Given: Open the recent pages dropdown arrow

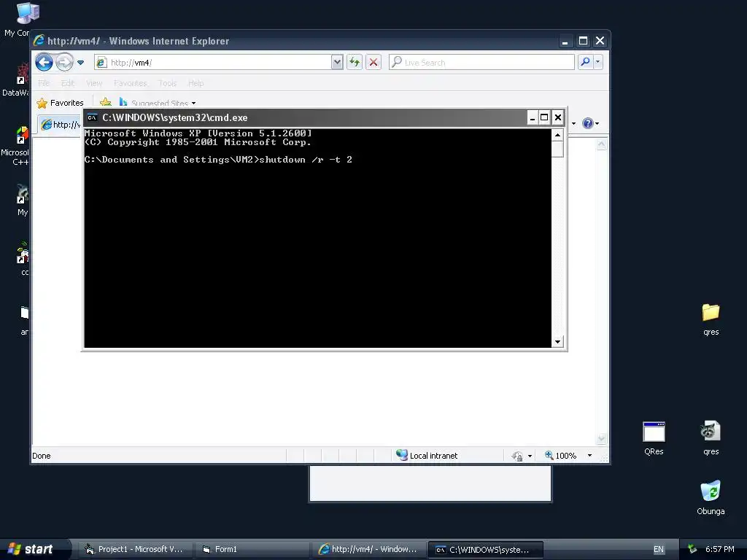Looking at the screenshot, I should [x=80, y=63].
